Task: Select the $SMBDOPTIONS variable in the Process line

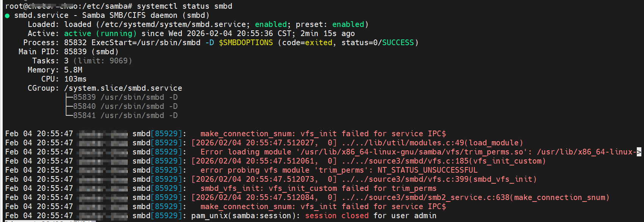Action: [245, 43]
